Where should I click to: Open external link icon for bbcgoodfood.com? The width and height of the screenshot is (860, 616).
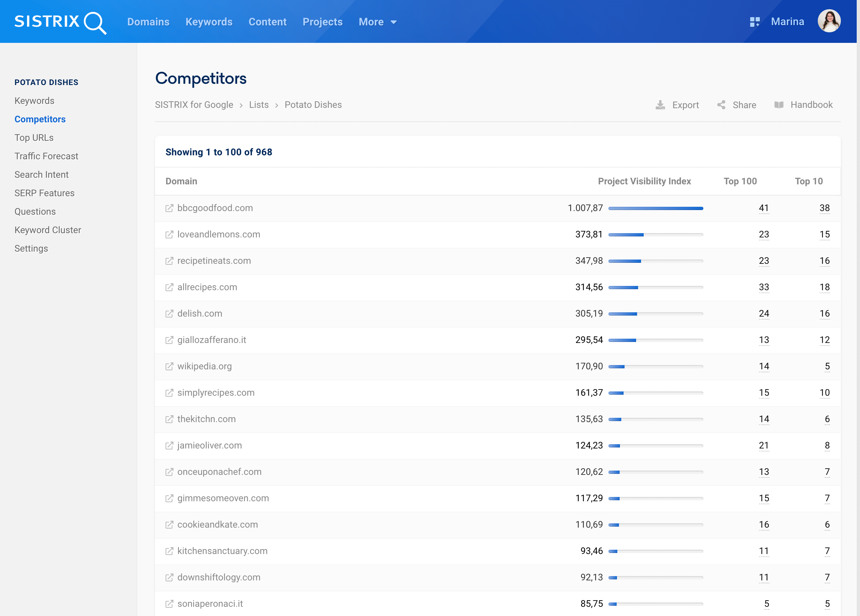coord(169,208)
